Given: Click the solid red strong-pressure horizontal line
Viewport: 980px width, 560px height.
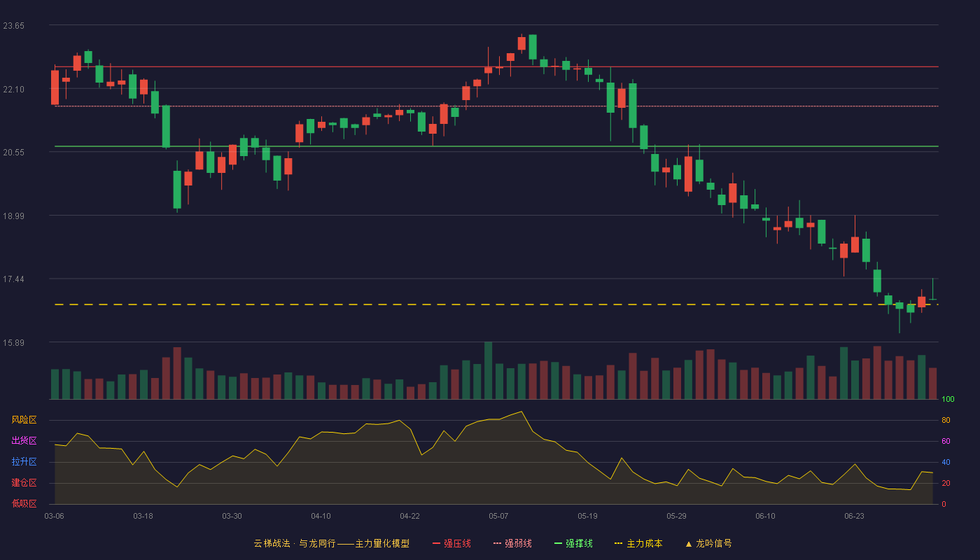Looking at the screenshot, I should point(496,66).
